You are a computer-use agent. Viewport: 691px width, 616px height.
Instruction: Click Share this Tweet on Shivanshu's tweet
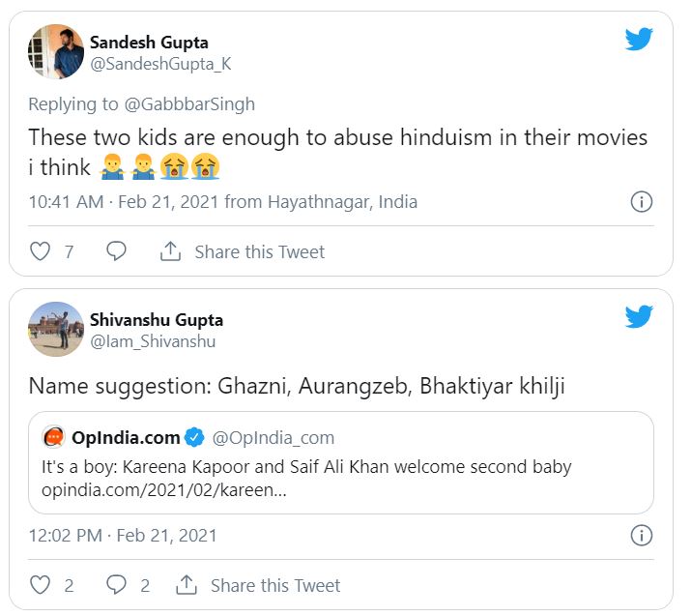(x=275, y=585)
